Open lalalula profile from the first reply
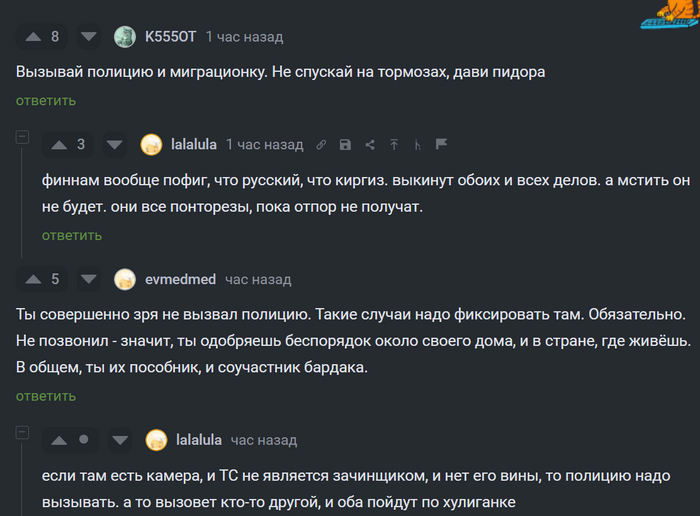 (194, 145)
